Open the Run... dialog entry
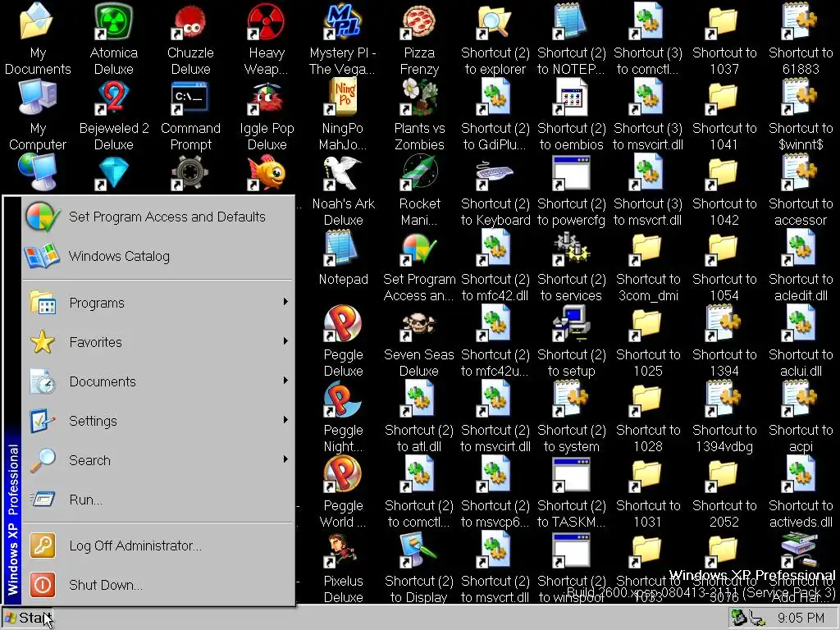 click(x=158, y=500)
